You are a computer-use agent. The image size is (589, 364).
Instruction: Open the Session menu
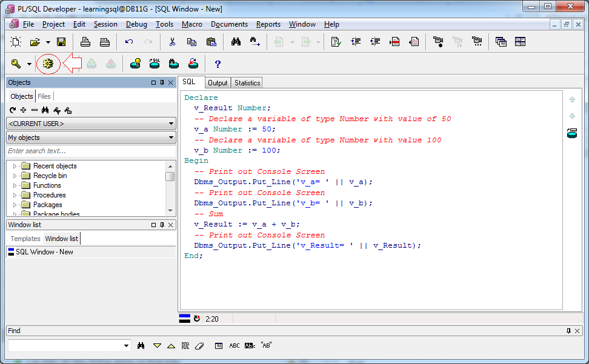pos(105,24)
